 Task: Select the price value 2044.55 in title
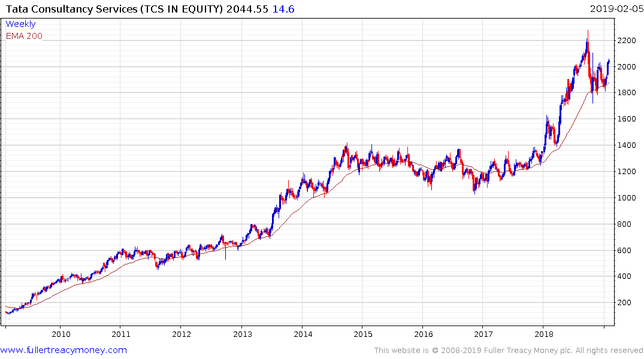pyautogui.click(x=247, y=9)
